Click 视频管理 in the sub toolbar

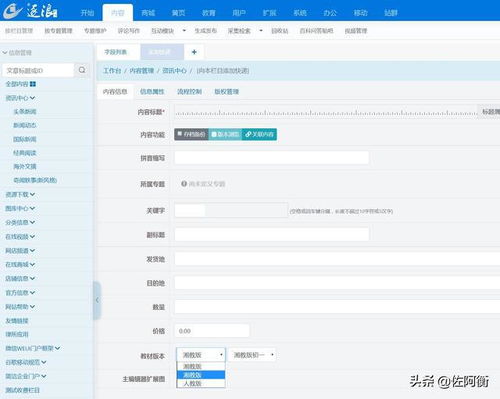356,31
